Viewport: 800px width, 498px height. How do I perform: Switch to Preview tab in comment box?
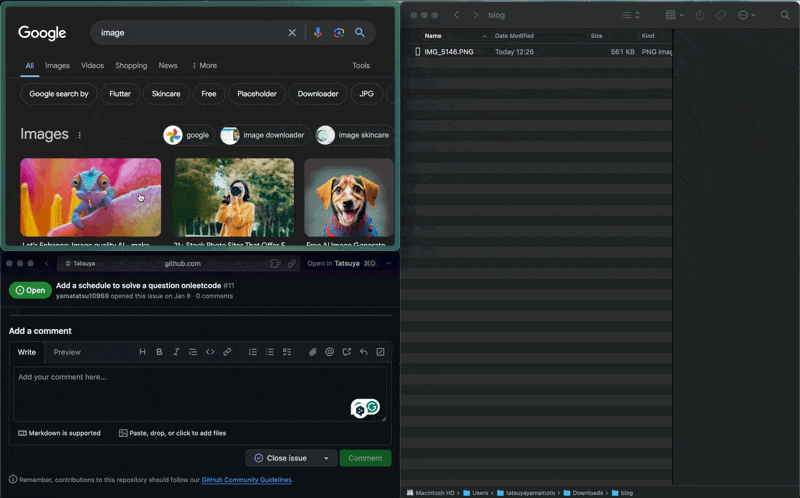coord(67,352)
